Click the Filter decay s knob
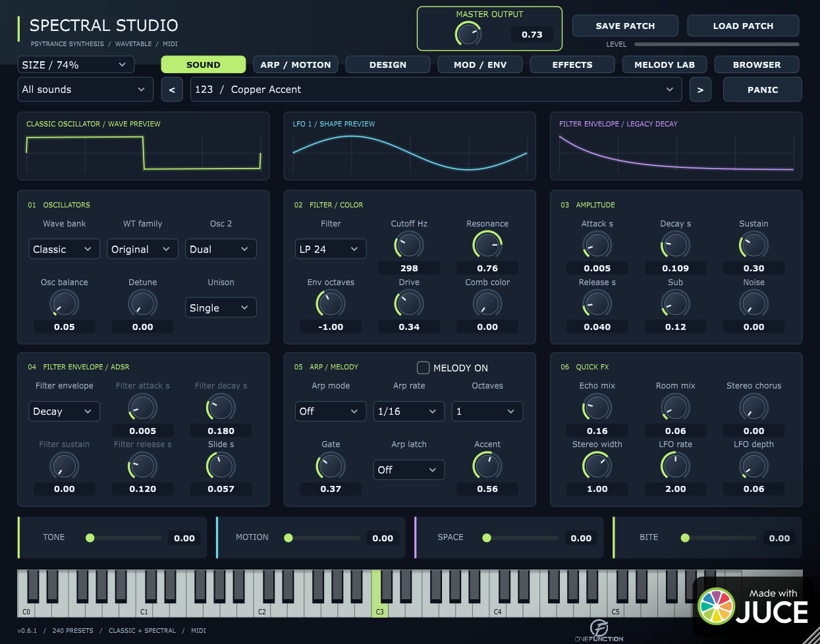Viewport: 820px width, 644px height. point(221,408)
